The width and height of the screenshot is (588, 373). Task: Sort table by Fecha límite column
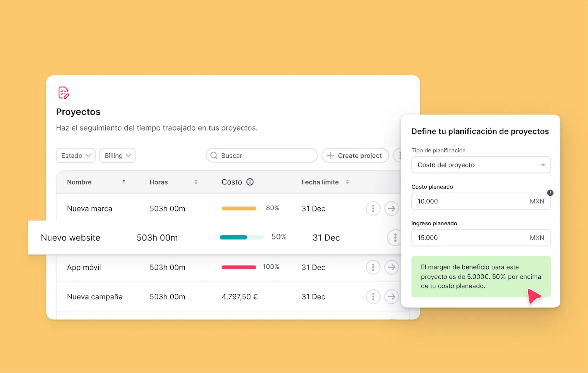tap(347, 182)
